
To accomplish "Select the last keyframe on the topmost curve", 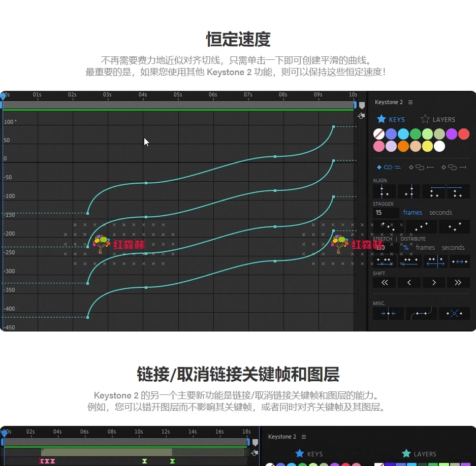I will coord(333,126).
